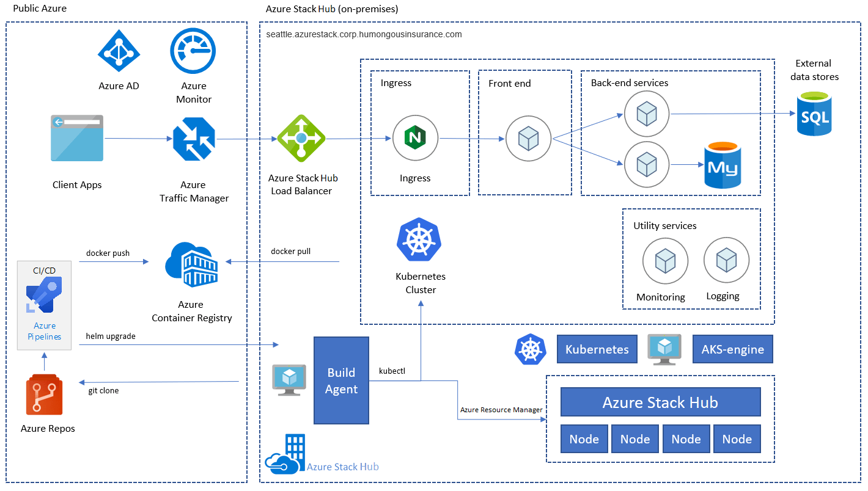Click the Client Apps browser thumbnail
868x491 pixels.
(76, 138)
